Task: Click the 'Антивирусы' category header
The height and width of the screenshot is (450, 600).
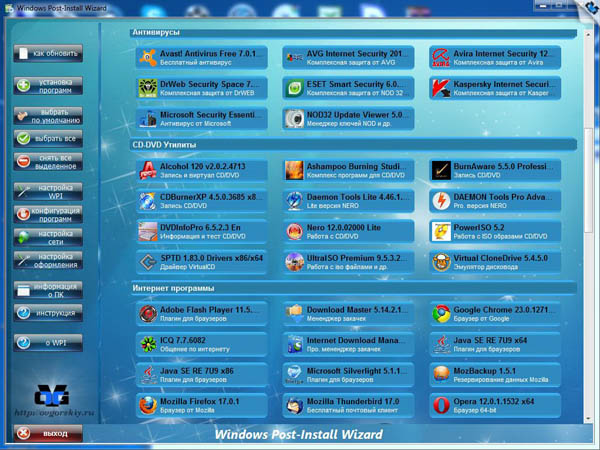Action: coord(353,33)
